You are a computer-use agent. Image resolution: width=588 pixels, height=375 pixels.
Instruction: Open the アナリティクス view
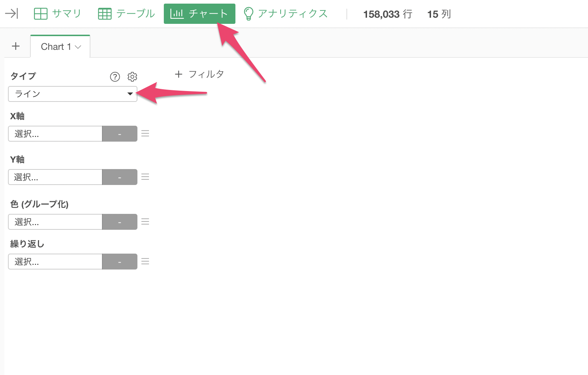point(286,14)
